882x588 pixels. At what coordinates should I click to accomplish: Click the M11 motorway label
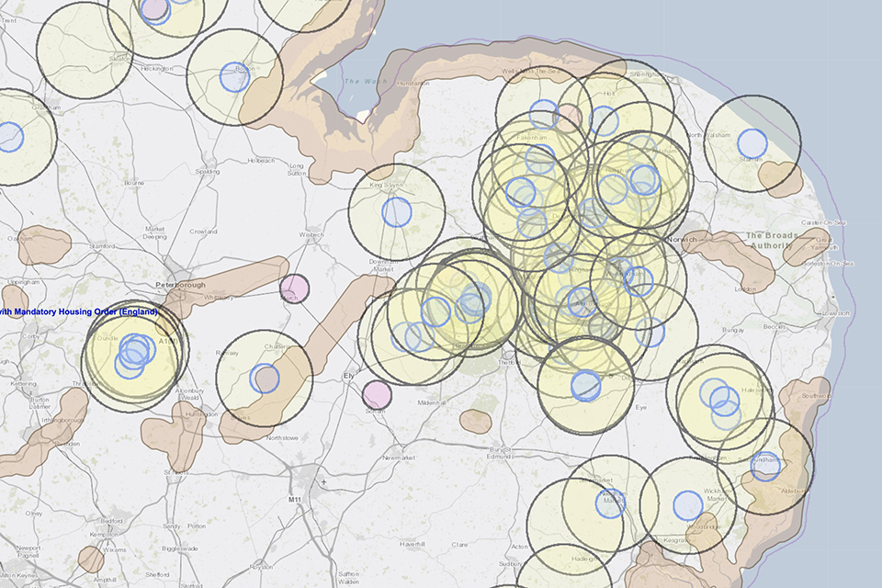point(294,499)
